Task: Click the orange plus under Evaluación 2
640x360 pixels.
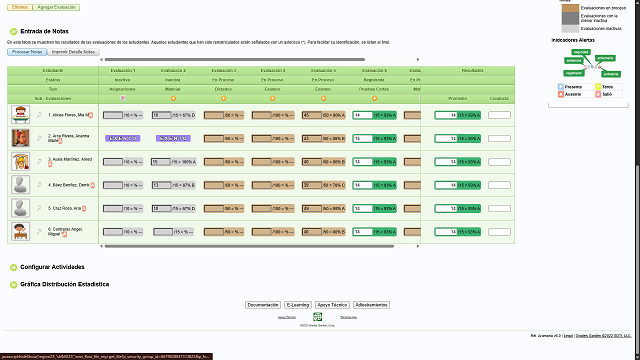Action: [x=173, y=98]
